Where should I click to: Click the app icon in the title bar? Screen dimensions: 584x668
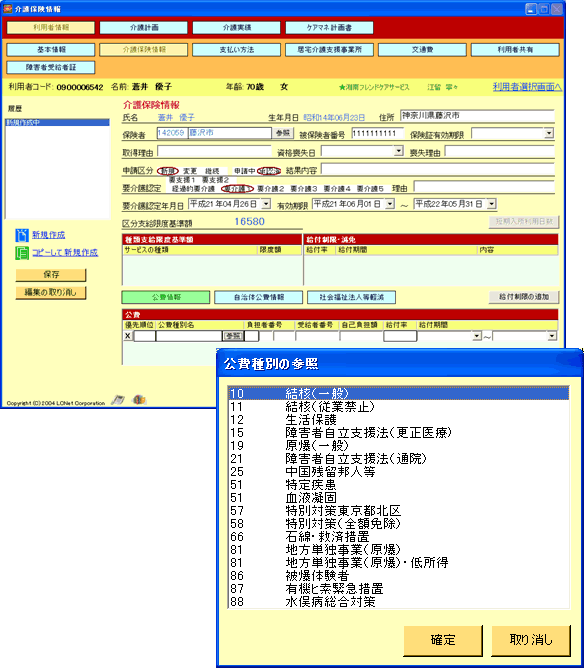8,9
